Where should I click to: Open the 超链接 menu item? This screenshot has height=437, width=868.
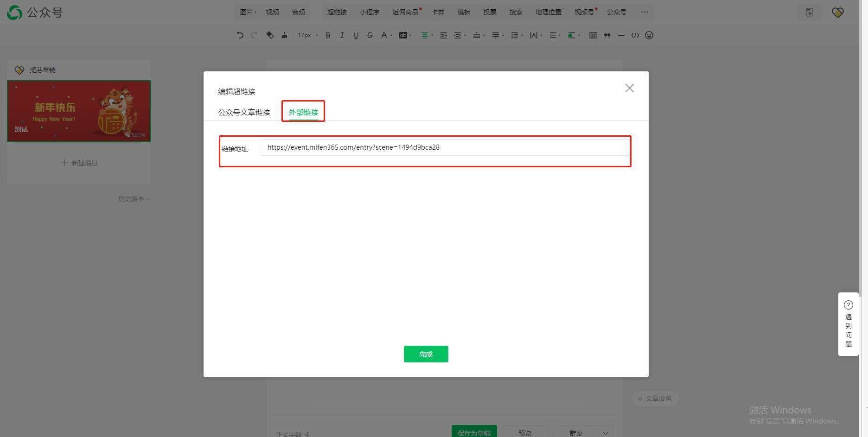click(337, 12)
